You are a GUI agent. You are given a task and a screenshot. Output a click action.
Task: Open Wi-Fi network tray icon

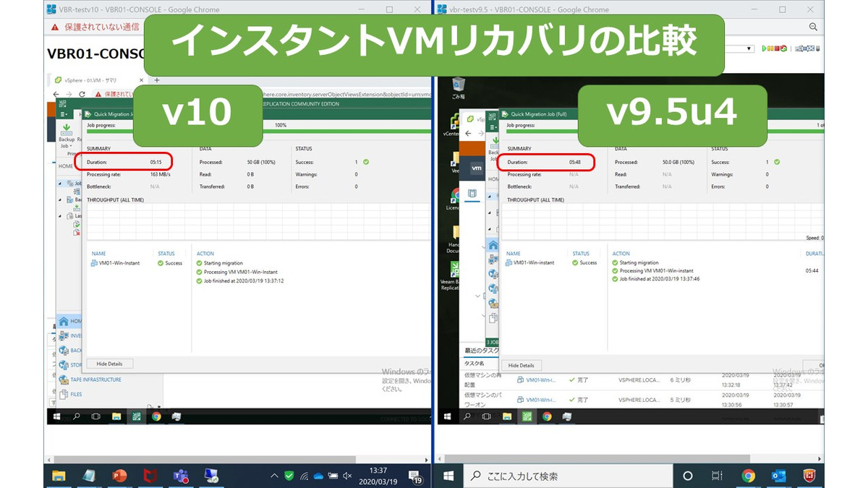(304, 476)
